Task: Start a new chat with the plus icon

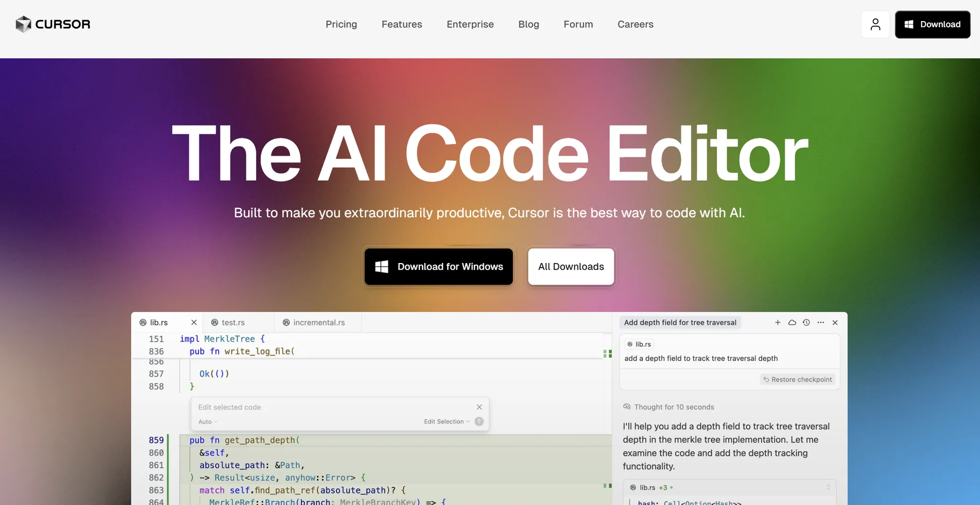Action: [778, 323]
